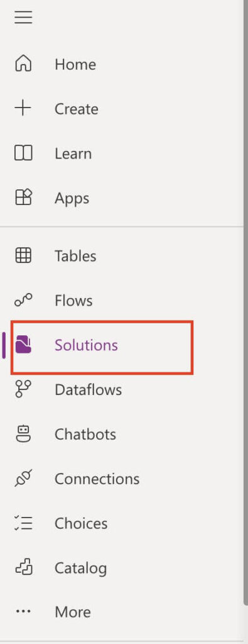Click the Connections plug icon
Screen dimensions: 248x644
[23, 479]
